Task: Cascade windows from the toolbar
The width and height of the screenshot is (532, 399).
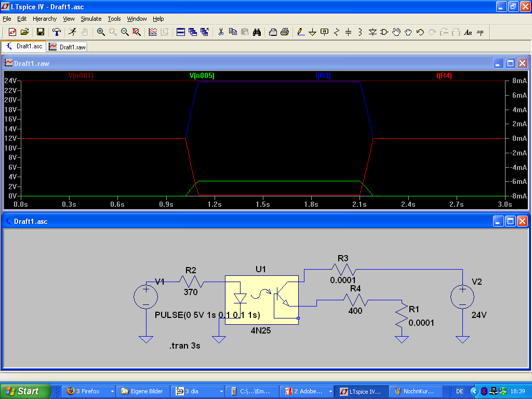Action: pyautogui.click(x=193, y=32)
